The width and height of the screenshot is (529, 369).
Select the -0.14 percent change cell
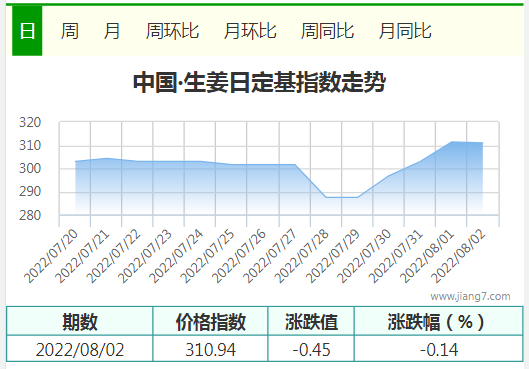pyautogui.click(x=439, y=349)
